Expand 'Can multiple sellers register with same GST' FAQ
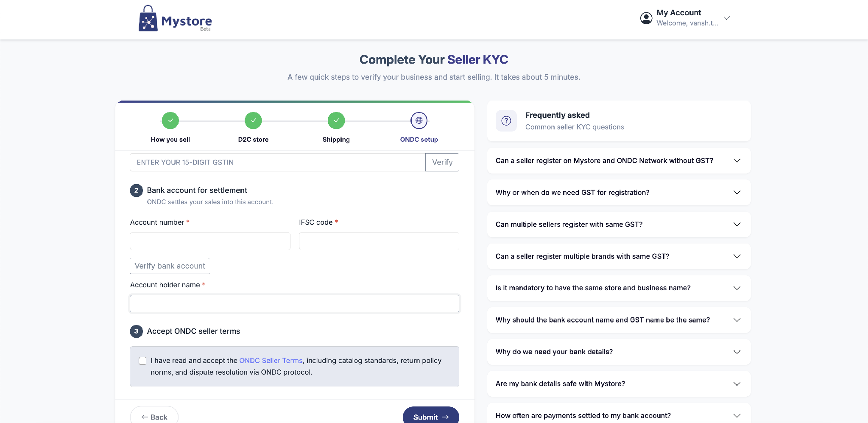This screenshot has width=868, height=423. 619,224
